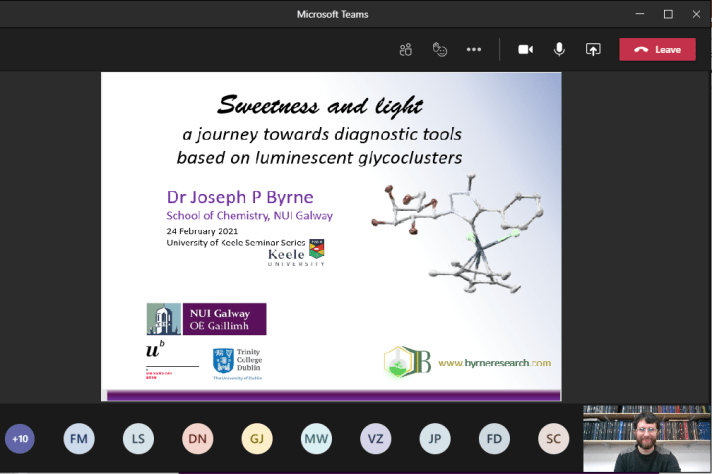Click the share content tray icon

[x=593, y=49]
